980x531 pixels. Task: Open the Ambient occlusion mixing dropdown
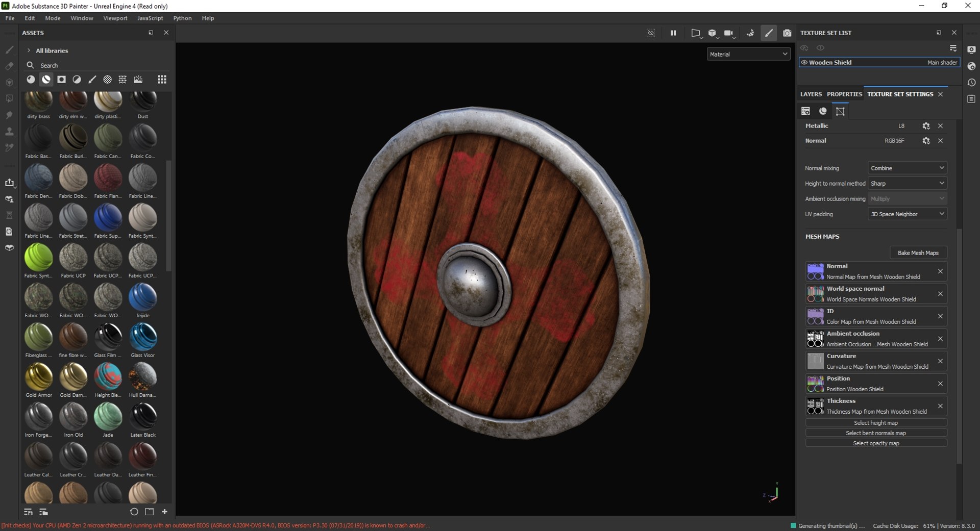[908, 199]
